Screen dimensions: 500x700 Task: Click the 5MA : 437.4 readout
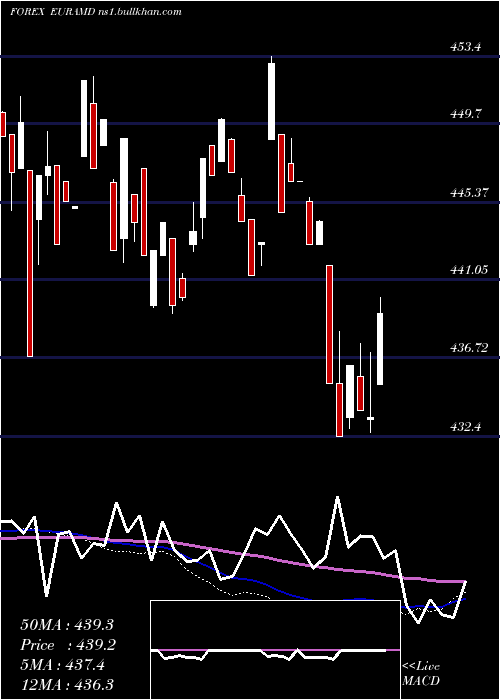62,665
